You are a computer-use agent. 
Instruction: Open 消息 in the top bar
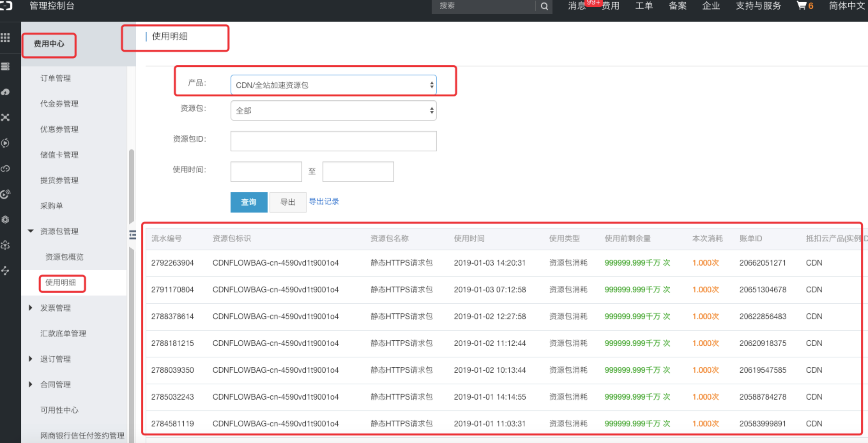tap(577, 6)
